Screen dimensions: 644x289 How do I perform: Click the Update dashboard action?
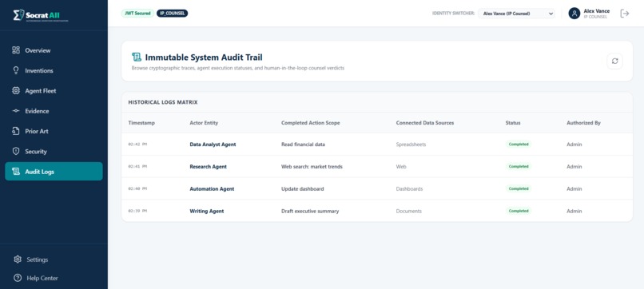(302, 188)
